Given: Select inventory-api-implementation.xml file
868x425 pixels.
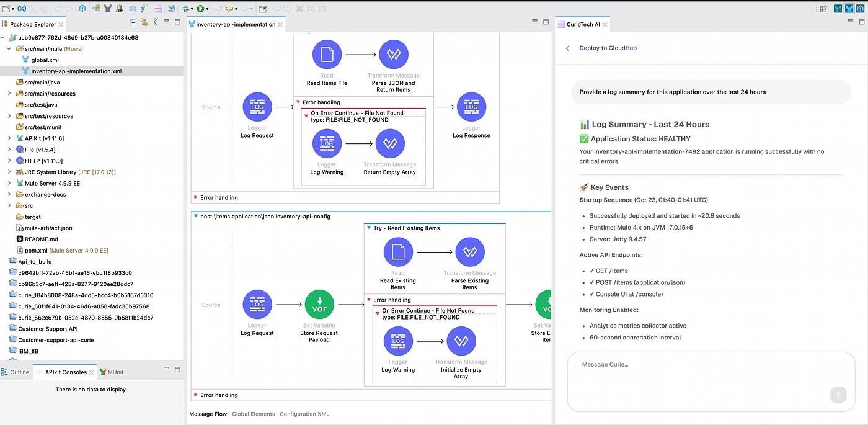Looking at the screenshot, I should click(x=76, y=71).
